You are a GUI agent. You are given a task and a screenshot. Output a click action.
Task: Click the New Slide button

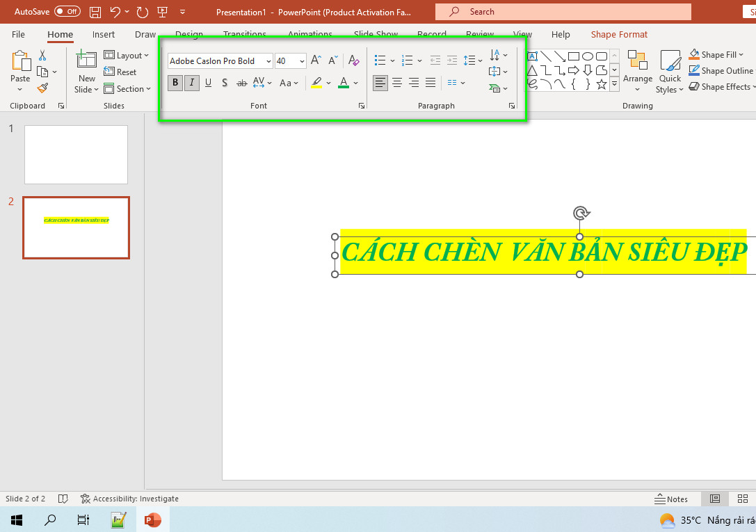86,72
